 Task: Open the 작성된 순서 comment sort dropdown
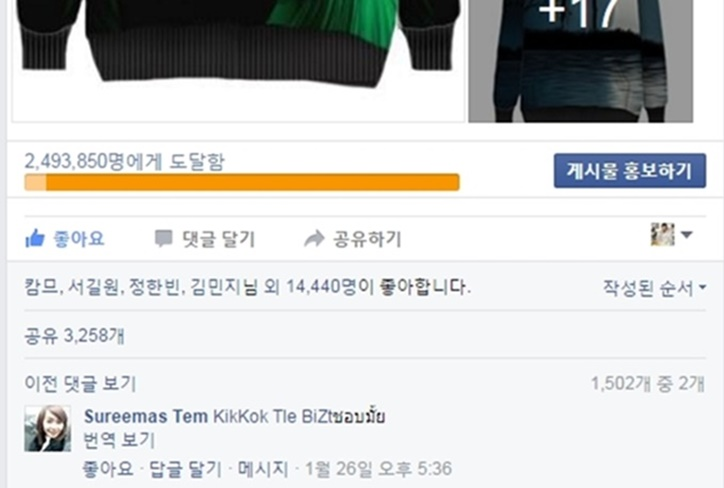click(654, 288)
